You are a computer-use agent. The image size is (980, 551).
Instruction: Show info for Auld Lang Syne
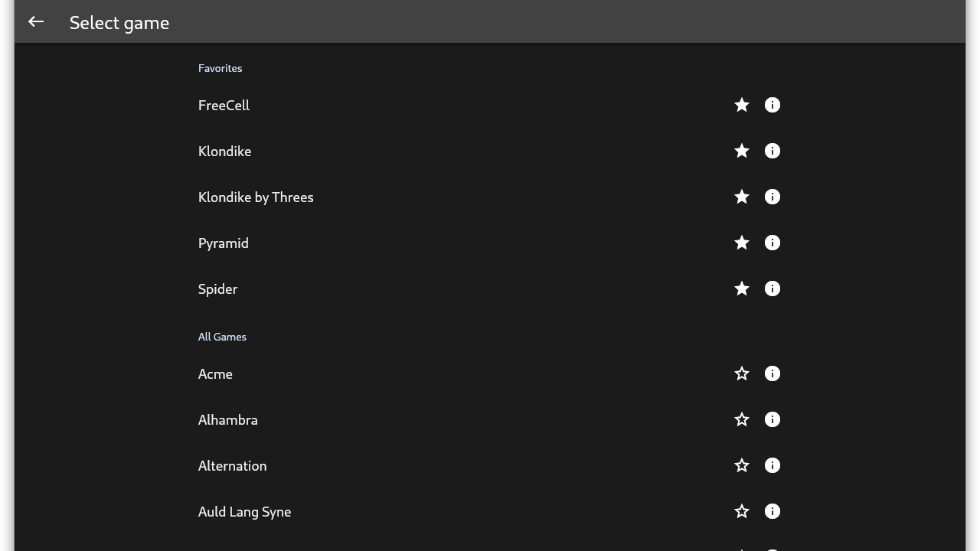point(772,511)
